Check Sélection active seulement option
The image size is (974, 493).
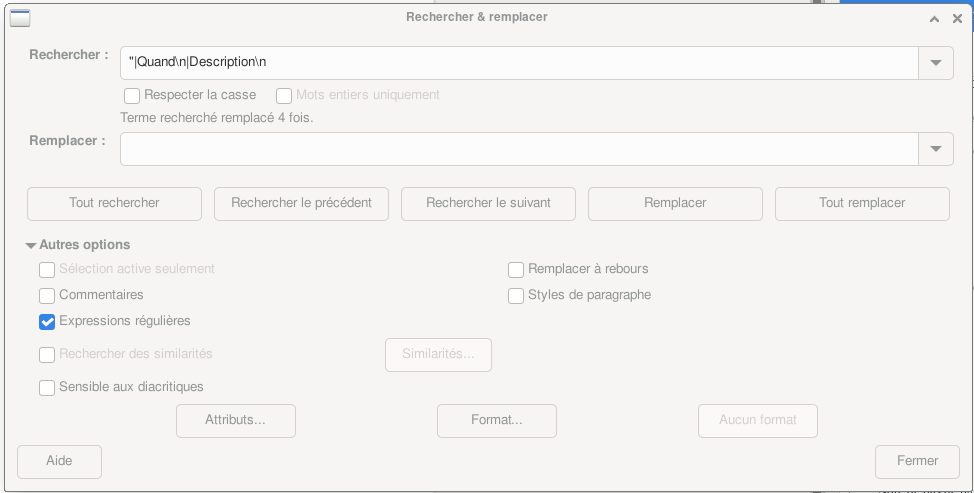click(47, 269)
